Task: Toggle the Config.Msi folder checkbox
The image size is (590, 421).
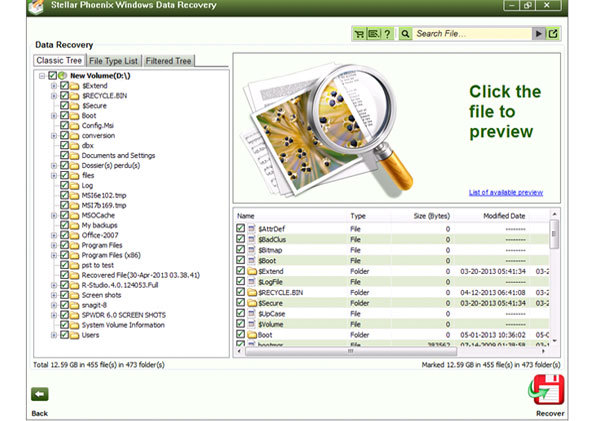Action: (64, 125)
